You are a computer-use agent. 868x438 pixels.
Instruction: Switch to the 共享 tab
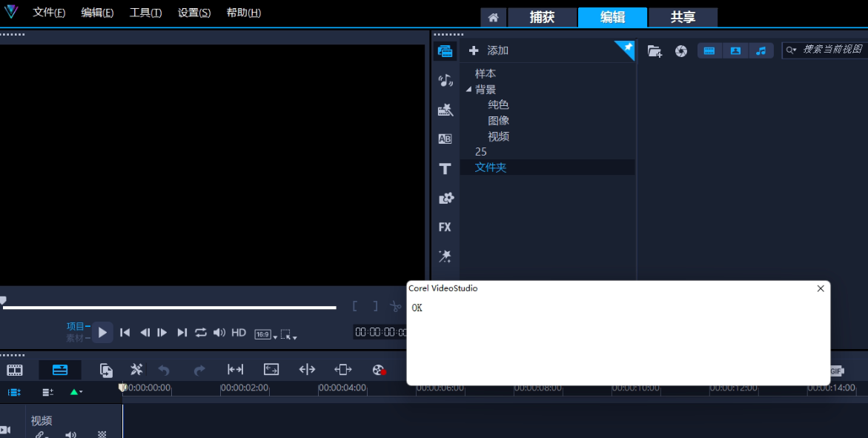click(683, 17)
